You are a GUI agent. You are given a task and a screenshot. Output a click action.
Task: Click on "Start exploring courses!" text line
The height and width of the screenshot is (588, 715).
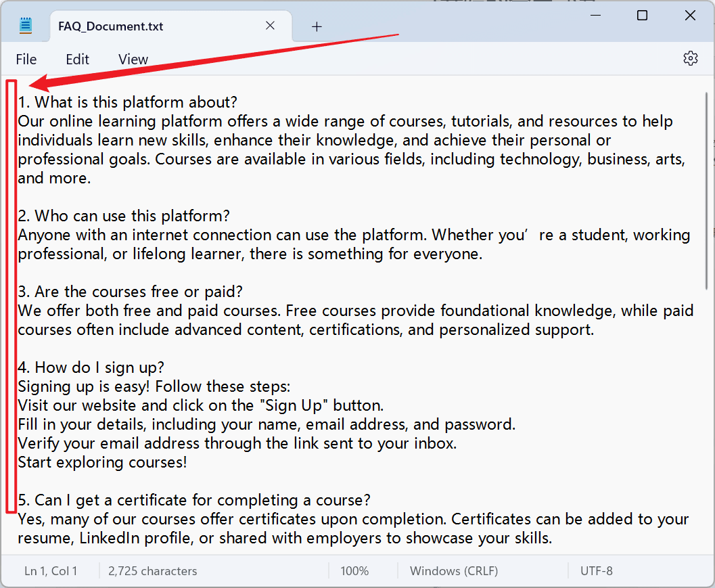point(102,463)
